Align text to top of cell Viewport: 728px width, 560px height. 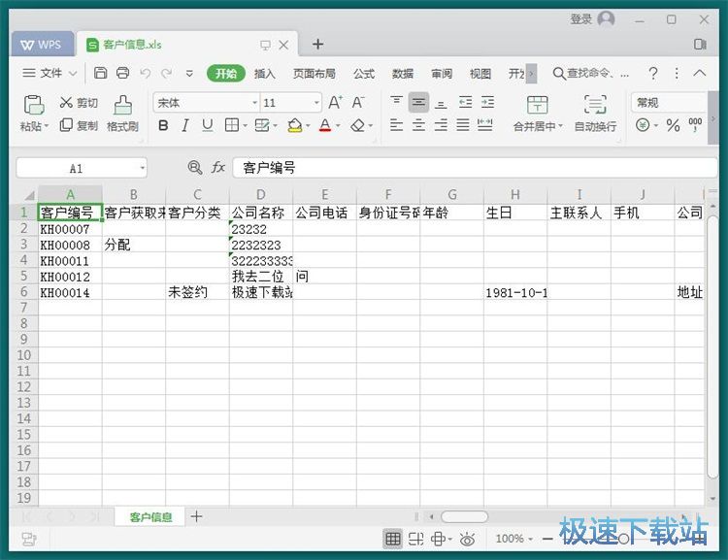[x=396, y=102]
